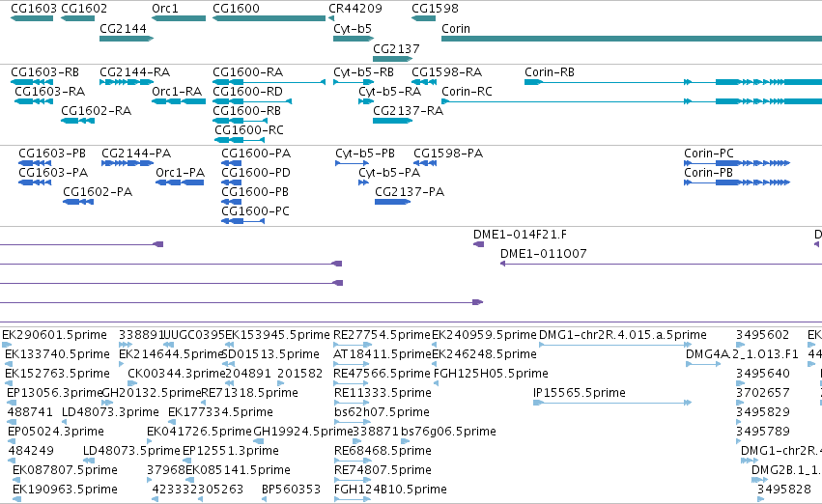Viewport: 822px width, 504px height.
Task: Click the CG1598 gene feature
Action: (424, 18)
